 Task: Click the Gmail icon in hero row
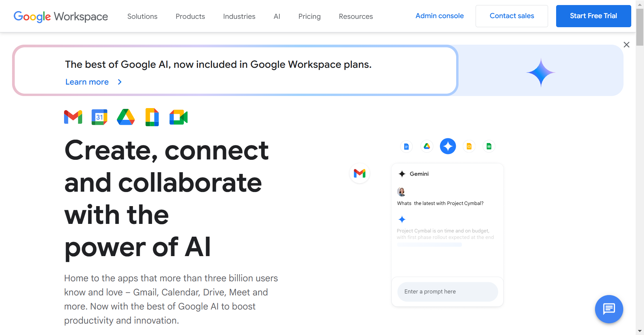coord(73,117)
